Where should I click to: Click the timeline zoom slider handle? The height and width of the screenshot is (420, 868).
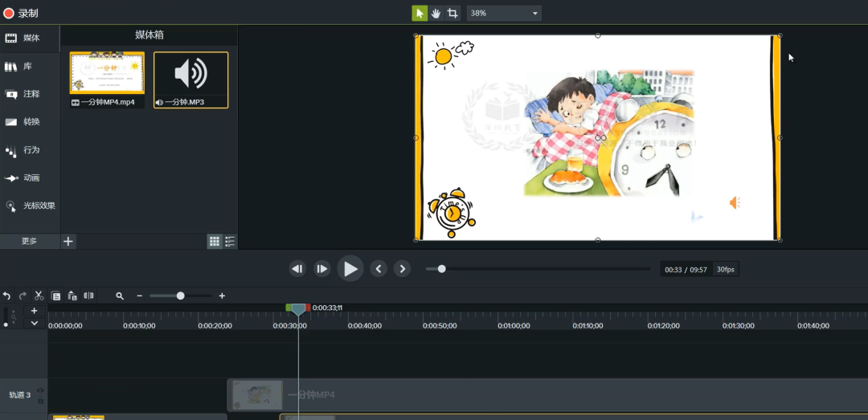coord(181,296)
